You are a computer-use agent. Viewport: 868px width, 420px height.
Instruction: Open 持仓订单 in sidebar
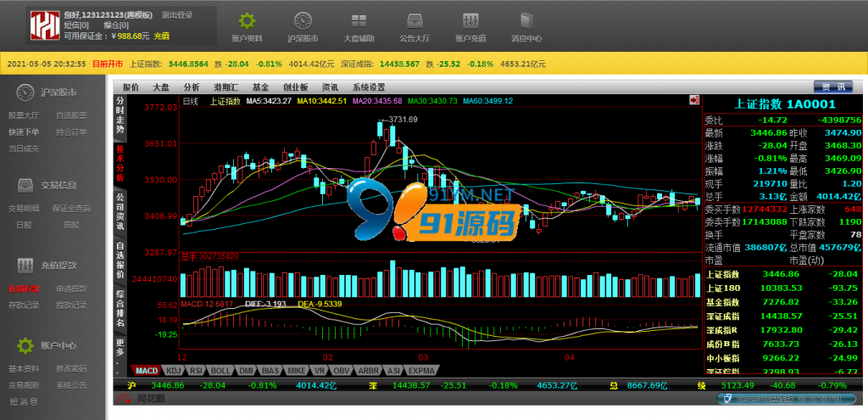[71, 132]
